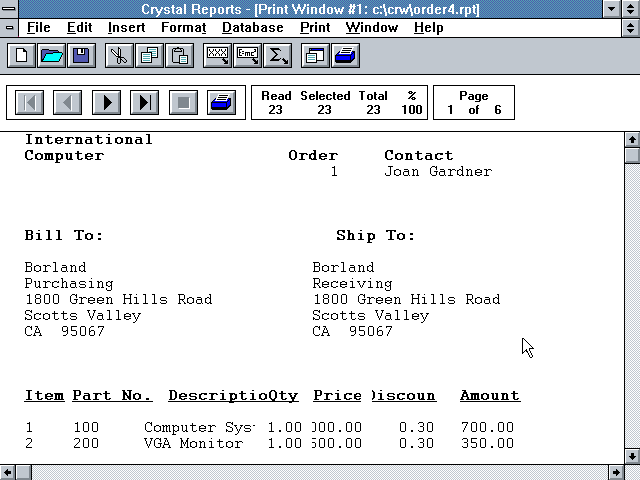Click the horizontal scrollbar right arrow
Image resolution: width=640 pixels, height=480 pixels.
point(616,473)
